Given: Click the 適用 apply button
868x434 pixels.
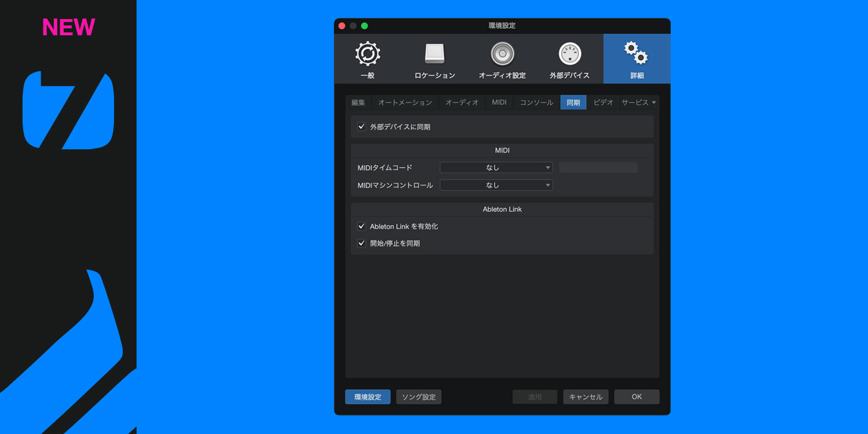Looking at the screenshot, I should click(535, 397).
